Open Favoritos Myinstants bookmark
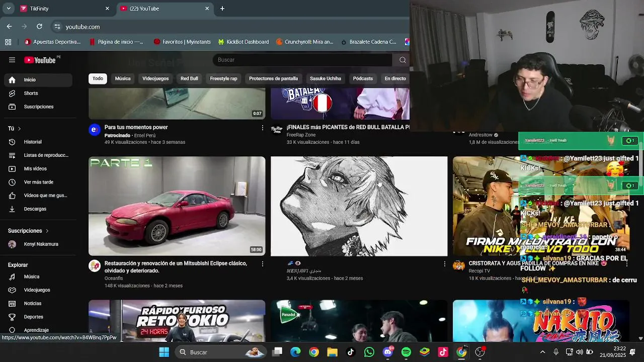 pyautogui.click(x=182, y=42)
